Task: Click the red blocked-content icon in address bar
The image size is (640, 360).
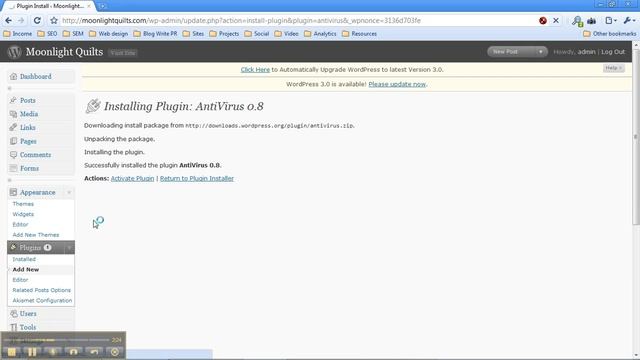Action: coord(543,20)
